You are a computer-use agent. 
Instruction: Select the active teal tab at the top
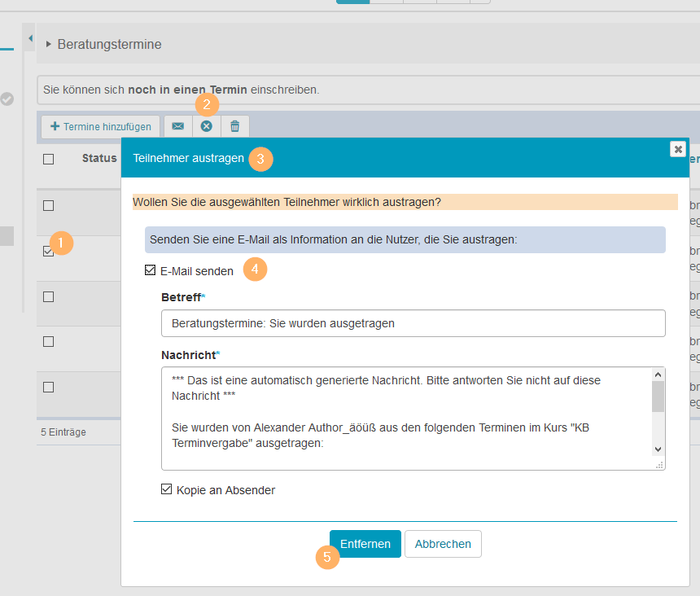coord(352,1)
